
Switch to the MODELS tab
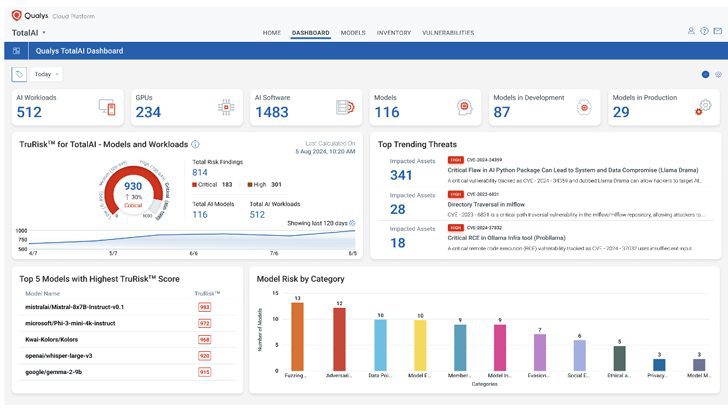pos(353,33)
